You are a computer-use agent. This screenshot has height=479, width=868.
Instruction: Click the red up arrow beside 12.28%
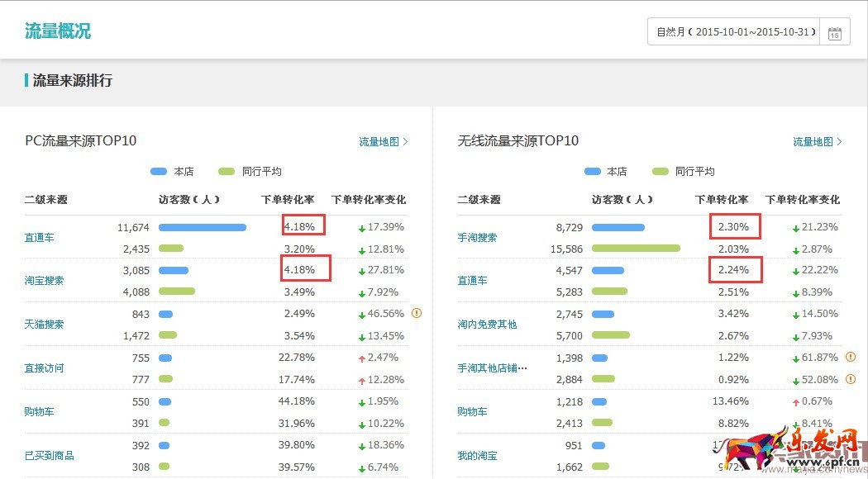[x=361, y=380]
